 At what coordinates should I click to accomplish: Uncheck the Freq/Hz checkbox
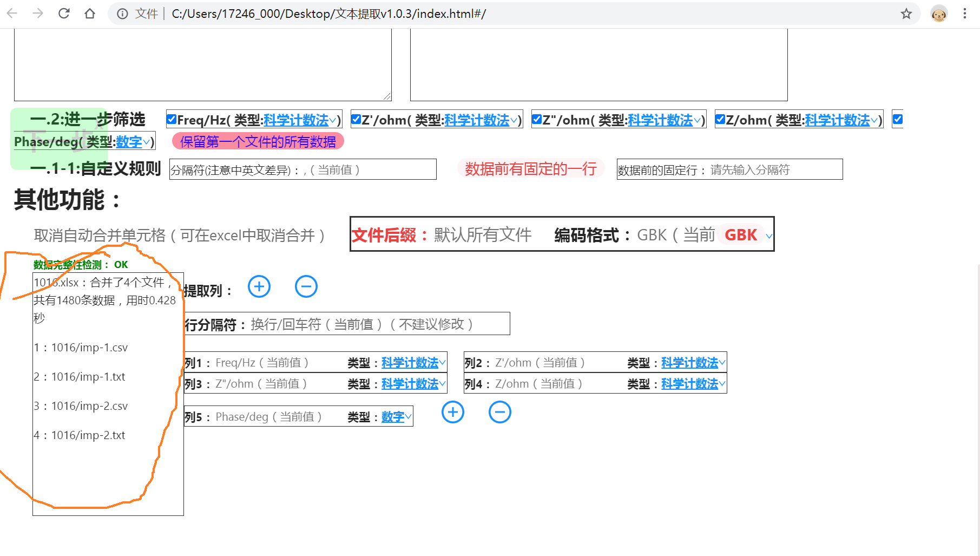pyautogui.click(x=172, y=119)
